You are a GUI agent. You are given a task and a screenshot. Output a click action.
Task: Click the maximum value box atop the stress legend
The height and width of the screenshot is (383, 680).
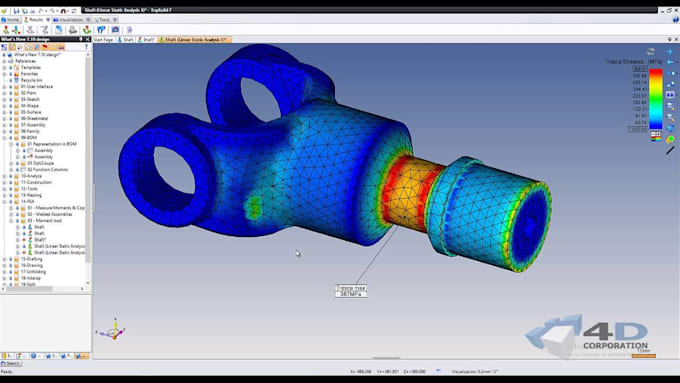click(640, 69)
